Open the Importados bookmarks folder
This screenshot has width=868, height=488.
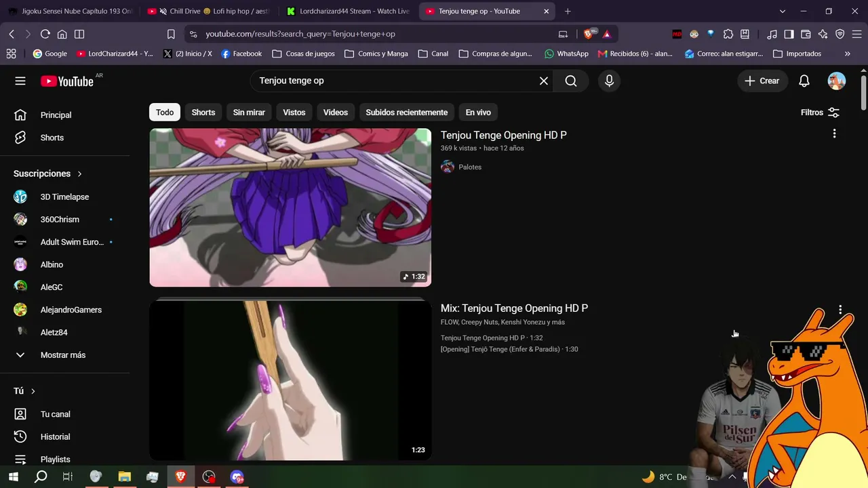coord(797,54)
